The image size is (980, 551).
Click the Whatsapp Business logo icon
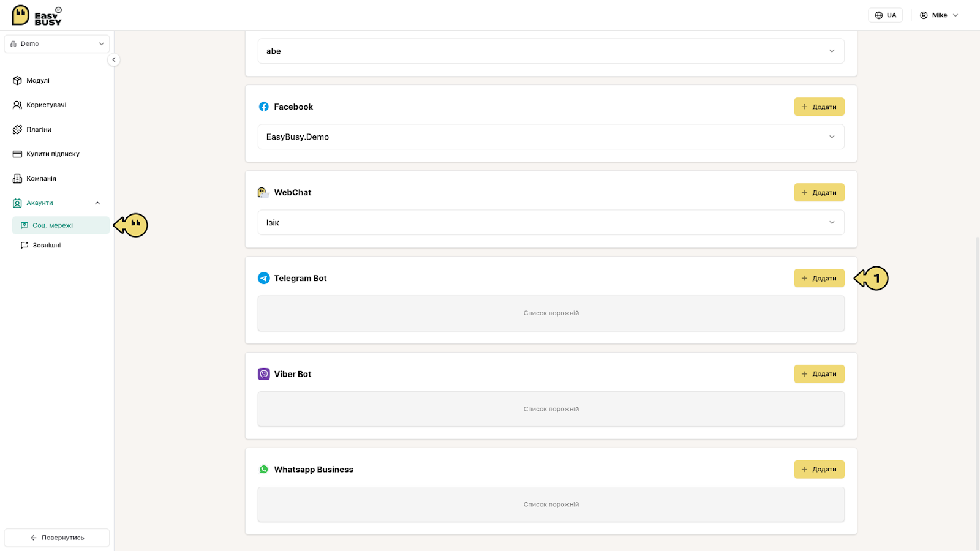[264, 470]
